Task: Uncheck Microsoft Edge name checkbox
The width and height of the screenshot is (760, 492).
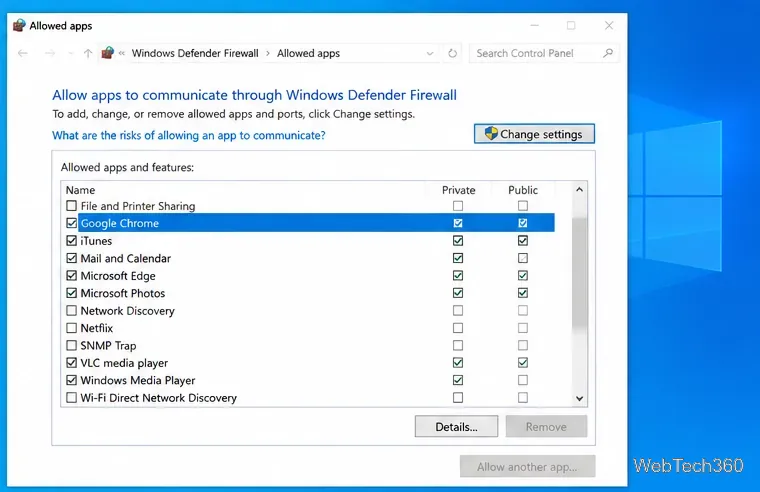Action: [x=71, y=275]
